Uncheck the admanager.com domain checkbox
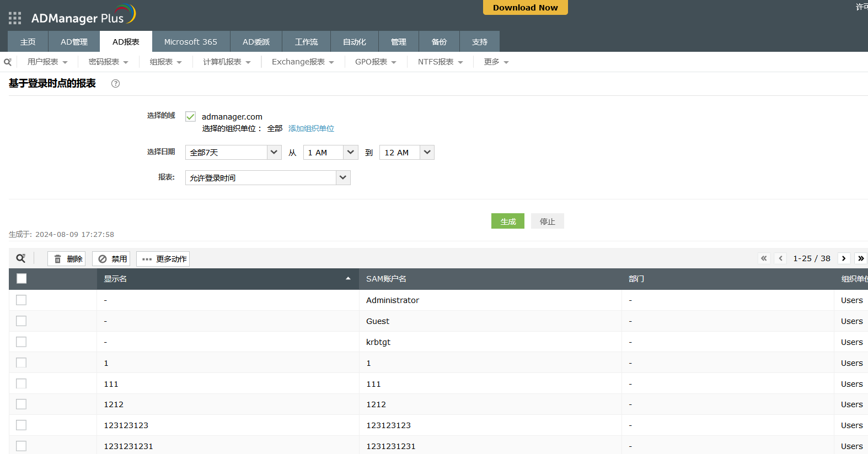Viewport: 868px width, 454px height. point(191,117)
